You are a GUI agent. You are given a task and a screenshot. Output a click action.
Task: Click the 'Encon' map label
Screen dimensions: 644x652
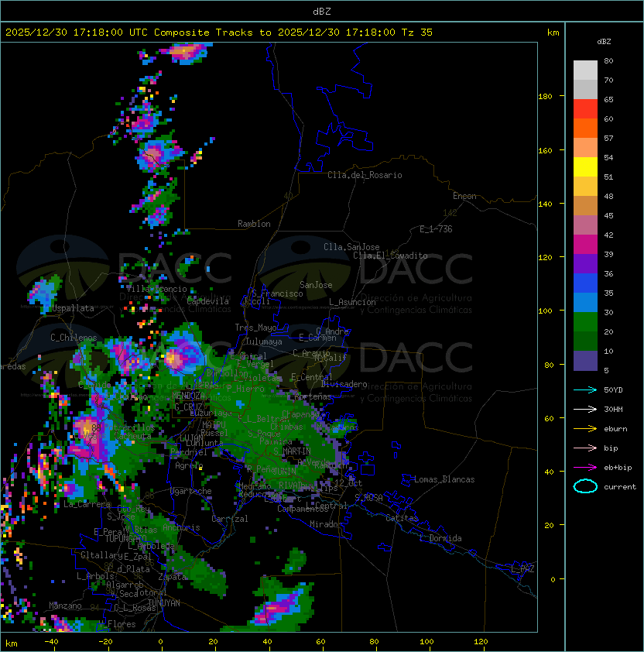(464, 196)
